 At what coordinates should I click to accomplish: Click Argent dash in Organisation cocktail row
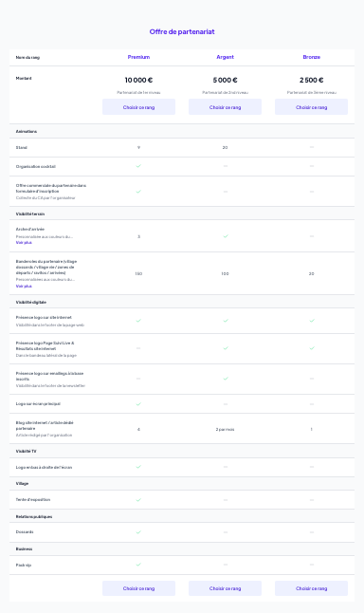tap(226, 166)
